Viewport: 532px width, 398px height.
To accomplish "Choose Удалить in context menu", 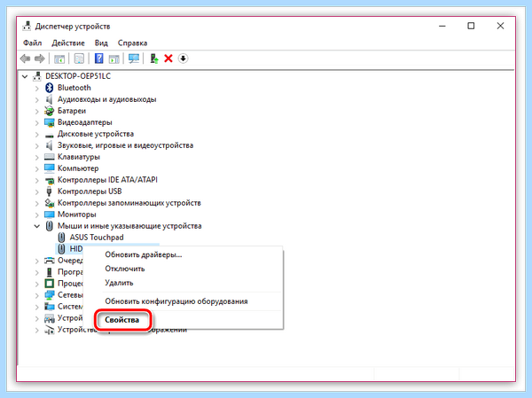I will 119,283.
